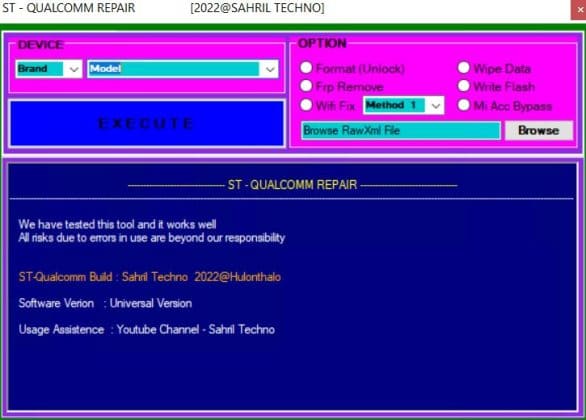Click the Youtube Channel - Sahril Techno text

pyautogui.click(x=195, y=330)
